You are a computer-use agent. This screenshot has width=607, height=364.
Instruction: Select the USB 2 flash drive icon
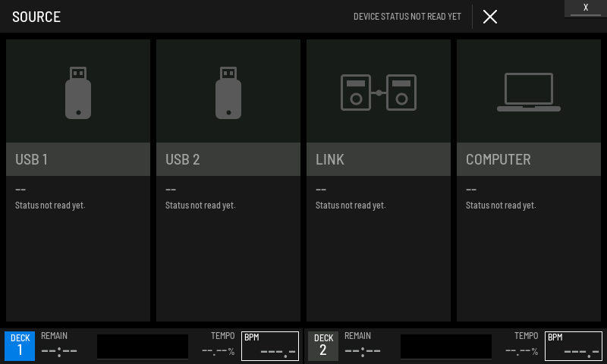(228, 93)
